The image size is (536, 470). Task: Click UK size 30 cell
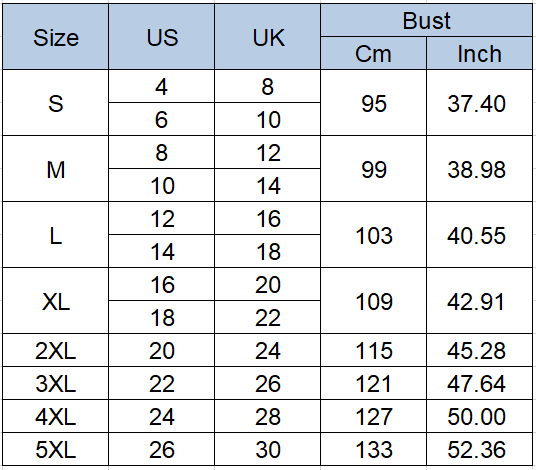(x=268, y=449)
